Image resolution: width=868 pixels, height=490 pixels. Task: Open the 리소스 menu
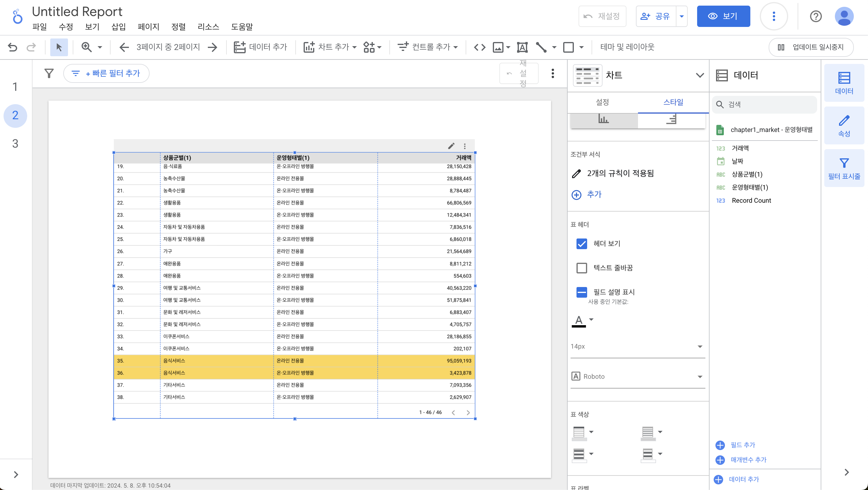click(208, 27)
